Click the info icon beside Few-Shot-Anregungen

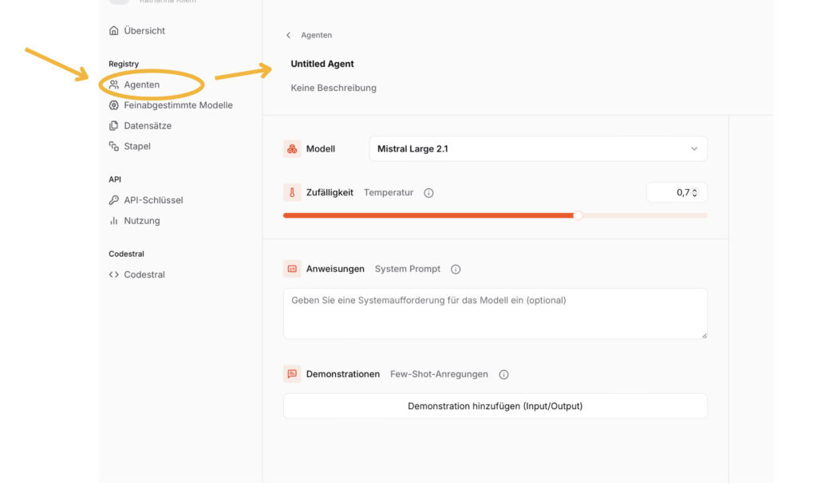(503, 375)
